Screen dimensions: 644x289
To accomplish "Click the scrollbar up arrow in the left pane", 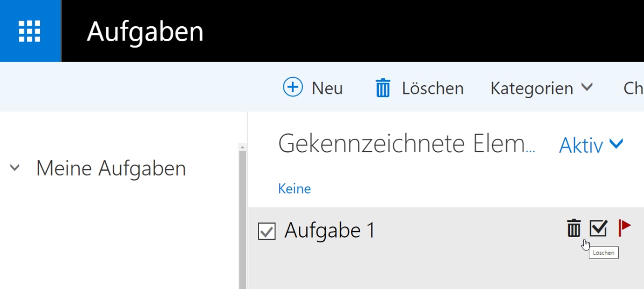I will coord(242,147).
